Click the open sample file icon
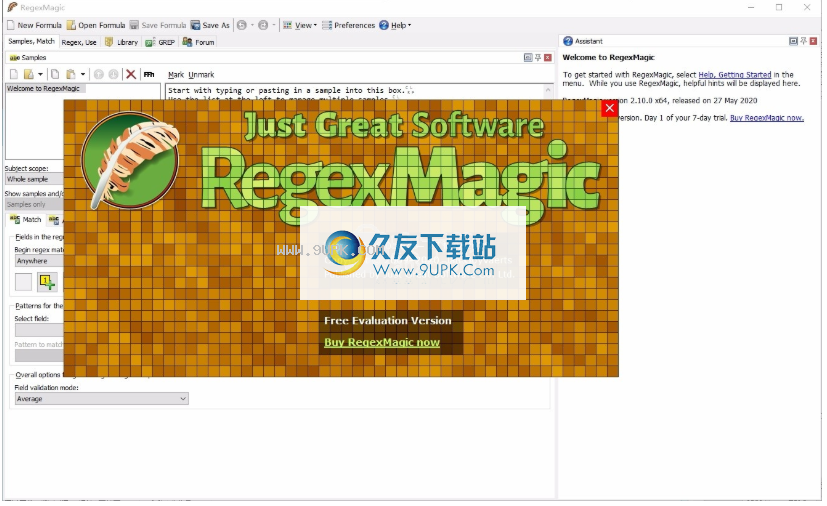The height and width of the screenshot is (506, 827). [29, 74]
